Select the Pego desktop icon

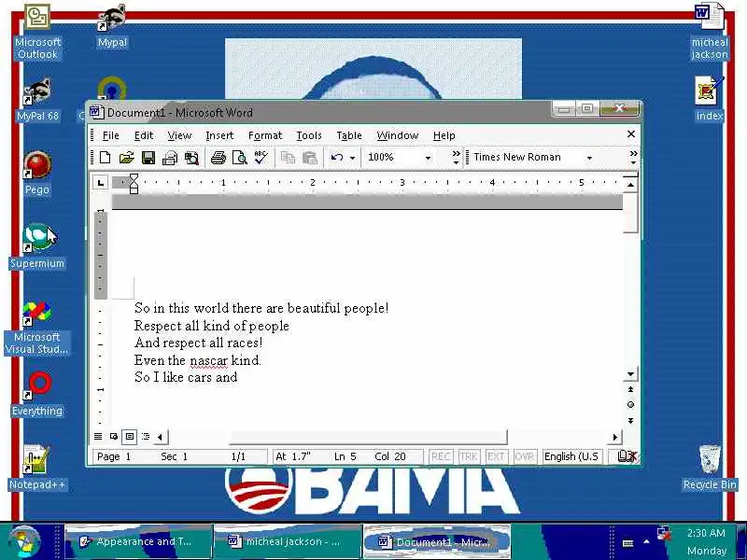click(x=37, y=174)
